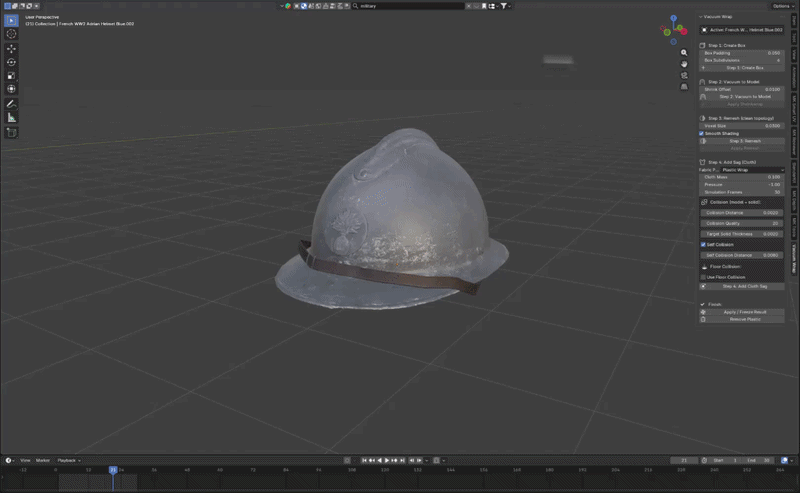Image resolution: width=800 pixels, height=493 pixels.
Task: Switch perspective/orthographic with the grid icon
Action: click(684, 87)
